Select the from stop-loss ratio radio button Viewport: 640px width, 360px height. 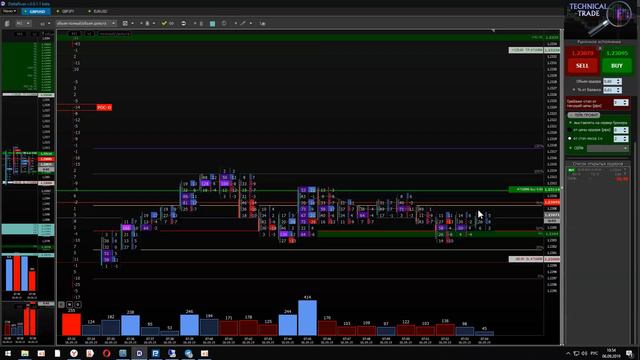(x=570, y=138)
